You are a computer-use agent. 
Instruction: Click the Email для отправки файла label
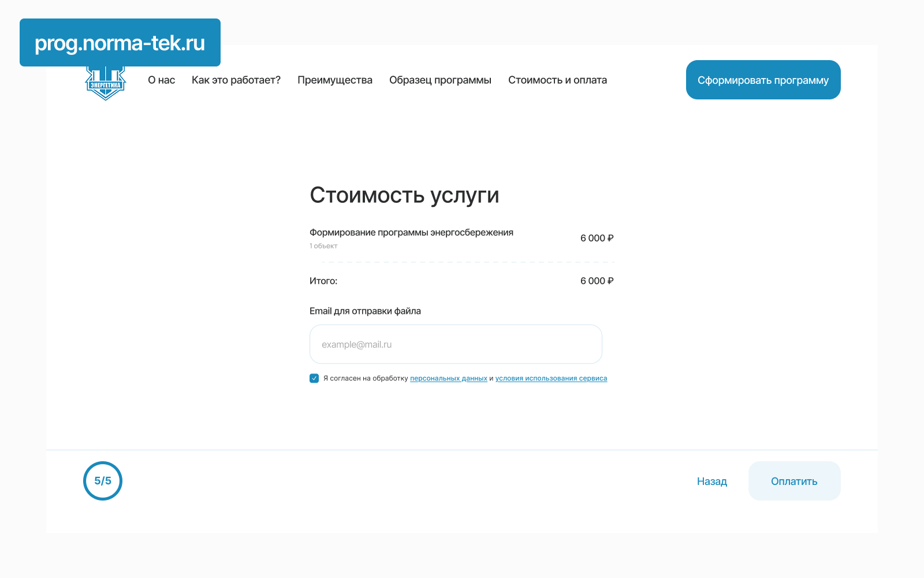[365, 311]
